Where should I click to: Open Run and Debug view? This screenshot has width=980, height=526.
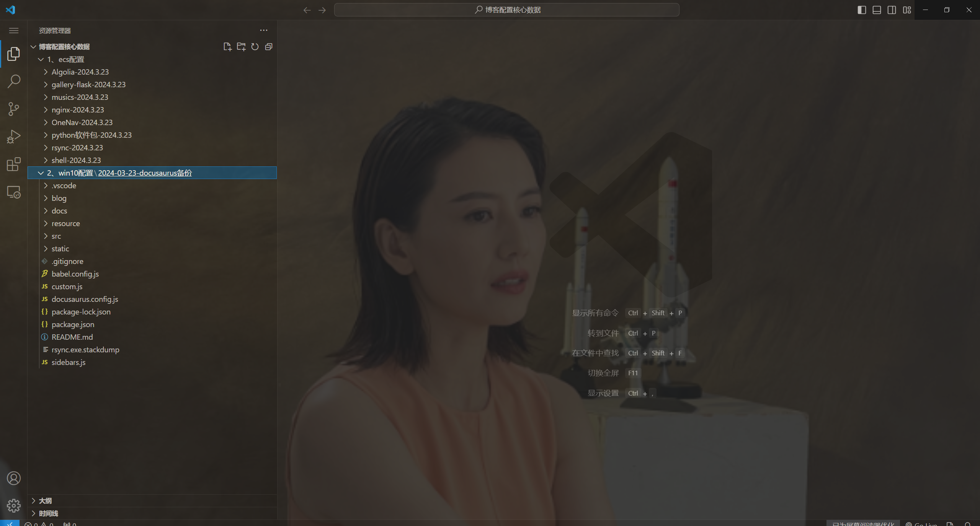click(14, 136)
